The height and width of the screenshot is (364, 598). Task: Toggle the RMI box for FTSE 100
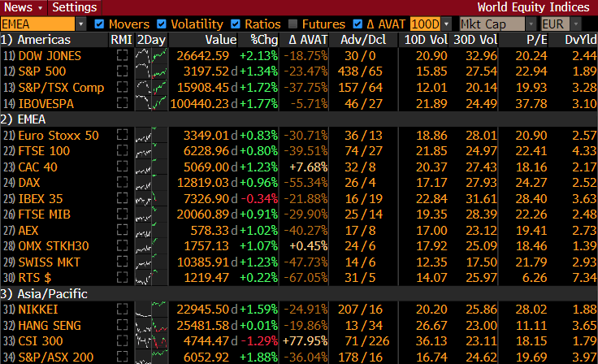pos(122,150)
